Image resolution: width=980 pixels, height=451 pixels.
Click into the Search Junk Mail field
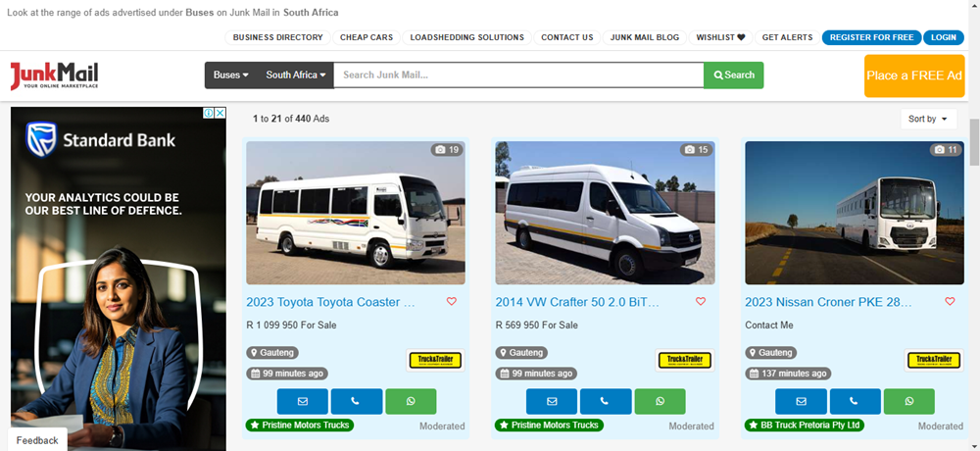pyautogui.click(x=518, y=75)
